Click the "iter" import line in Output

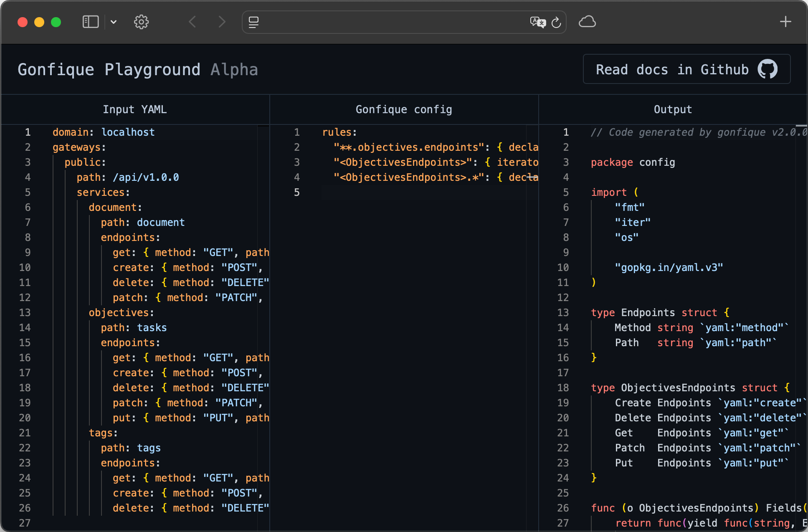633,222
